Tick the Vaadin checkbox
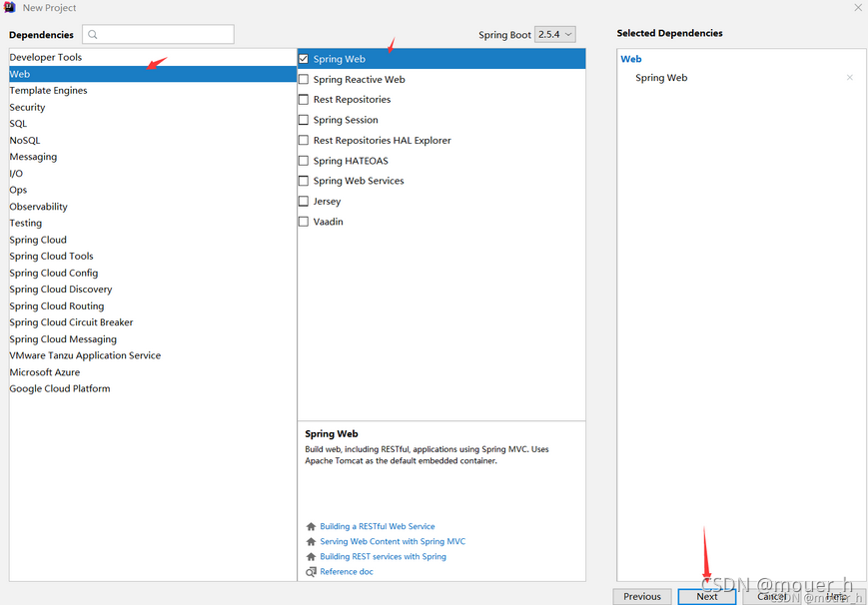The image size is (868, 605). click(x=304, y=222)
